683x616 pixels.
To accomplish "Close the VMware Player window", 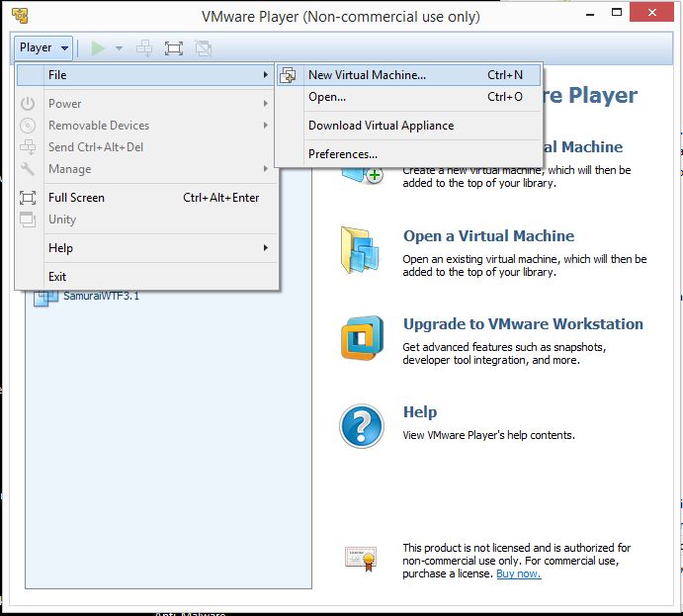I will [651, 13].
